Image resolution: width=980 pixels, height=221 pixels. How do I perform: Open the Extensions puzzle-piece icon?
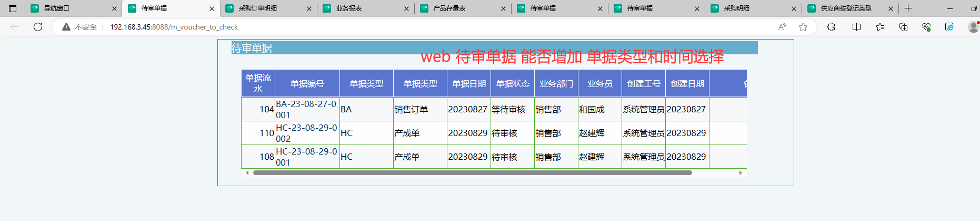[x=831, y=27]
